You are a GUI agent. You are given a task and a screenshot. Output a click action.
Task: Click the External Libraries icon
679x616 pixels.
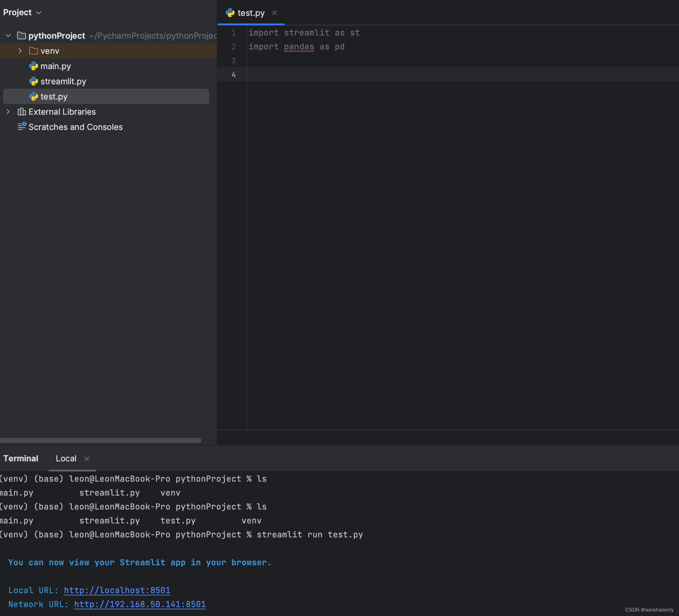22,112
